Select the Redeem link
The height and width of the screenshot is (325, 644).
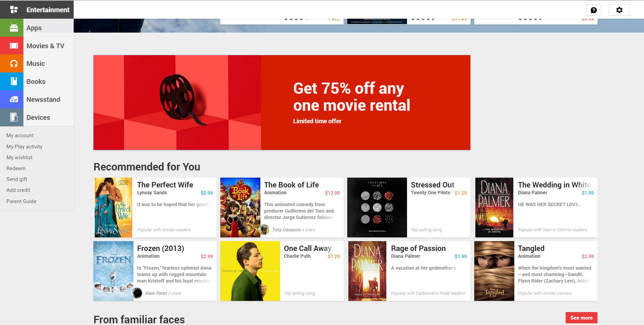tap(16, 168)
